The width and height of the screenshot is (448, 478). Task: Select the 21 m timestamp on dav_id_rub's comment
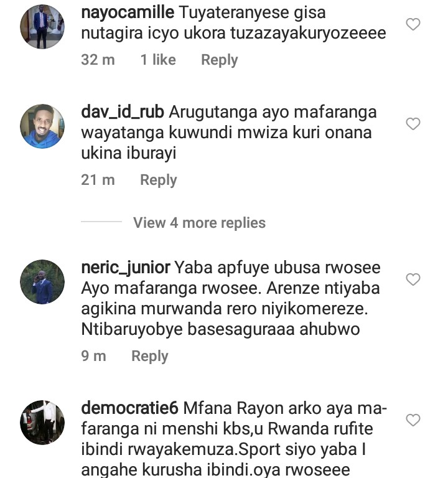[x=98, y=180]
